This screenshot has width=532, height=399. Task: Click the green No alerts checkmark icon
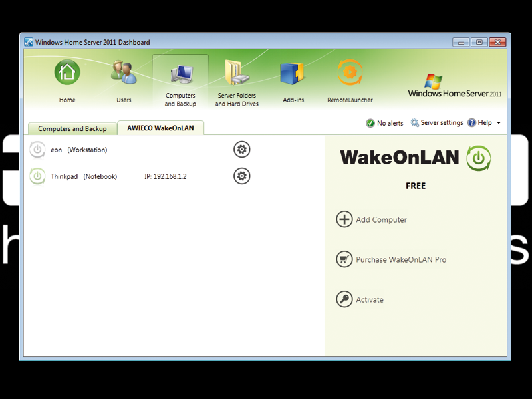[x=370, y=123]
